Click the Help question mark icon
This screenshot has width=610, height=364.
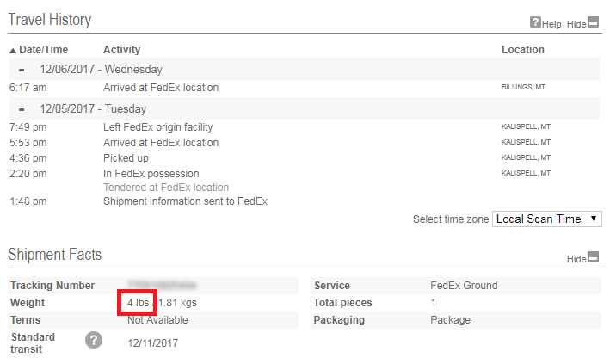(535, 23)
